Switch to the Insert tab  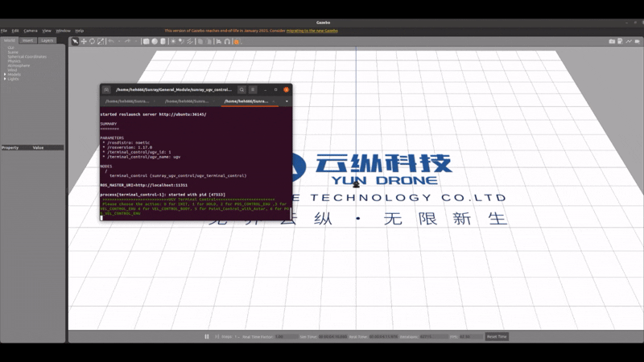click(x=27, y=40)
